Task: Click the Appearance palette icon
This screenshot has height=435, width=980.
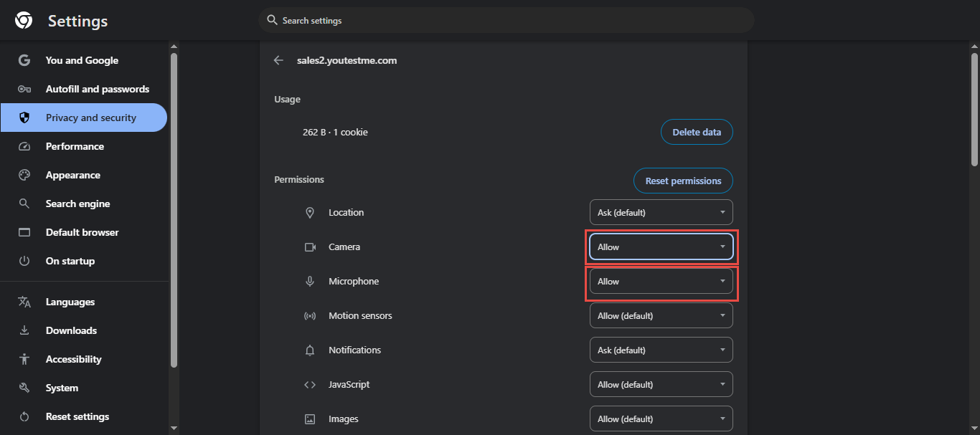Action: pos(24,175)
